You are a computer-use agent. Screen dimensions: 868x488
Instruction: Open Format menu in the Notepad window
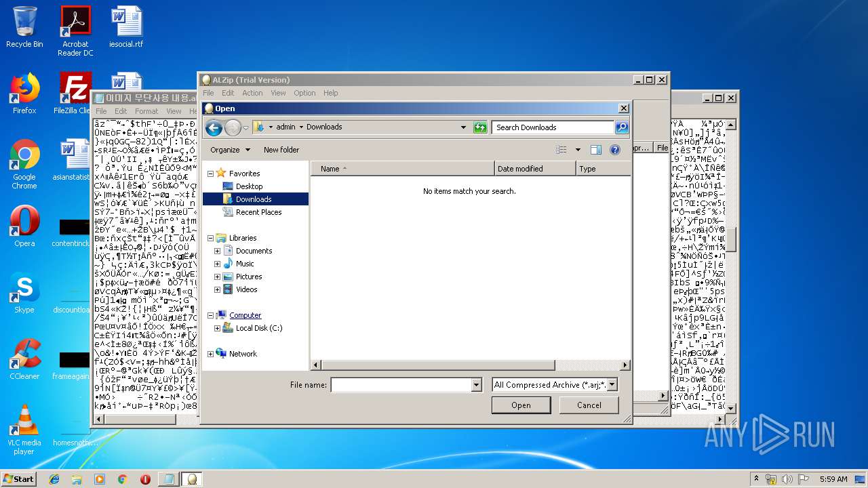tap(146, 111)
